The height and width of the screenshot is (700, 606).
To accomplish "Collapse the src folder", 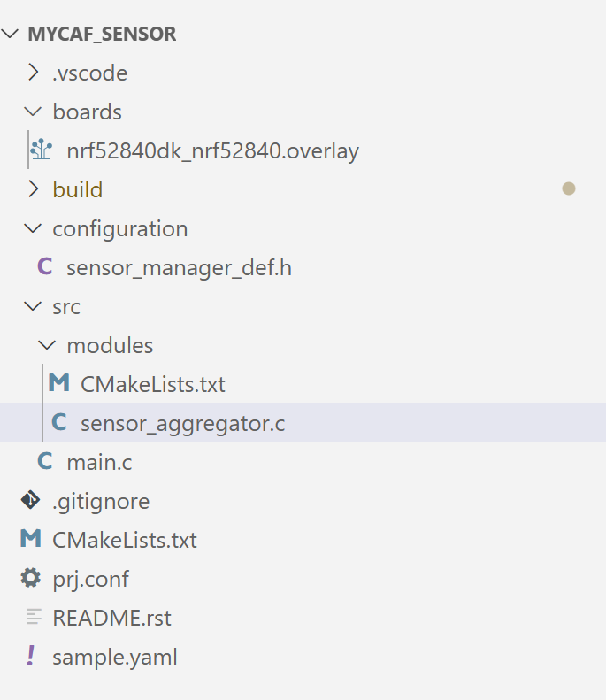I will (x=34, y=306).
